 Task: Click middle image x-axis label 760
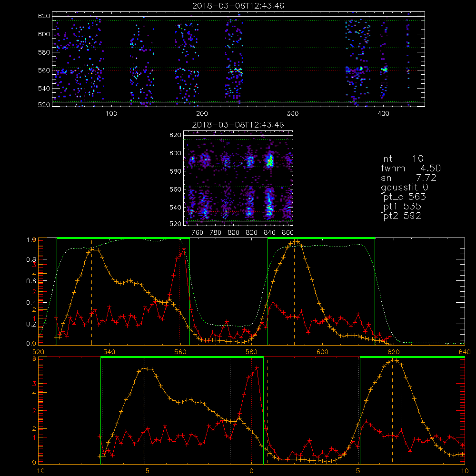pos(198,233)
